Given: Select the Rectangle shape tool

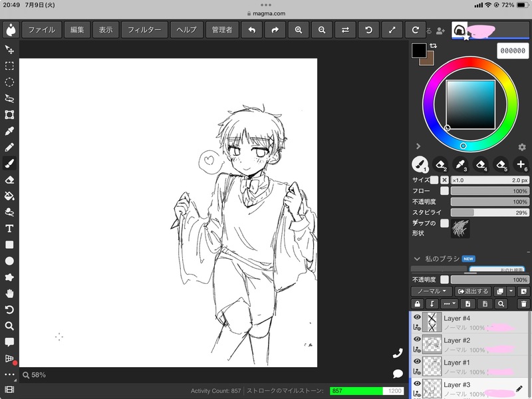Looking at the screenshot, I should point(9,245).
